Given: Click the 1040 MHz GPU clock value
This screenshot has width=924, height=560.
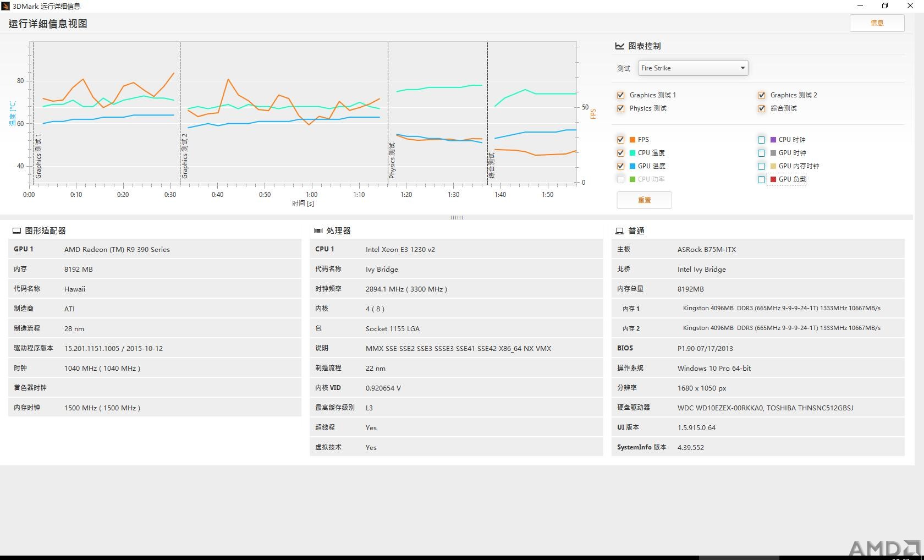Looking at the screenshot, I should [102, 369].
